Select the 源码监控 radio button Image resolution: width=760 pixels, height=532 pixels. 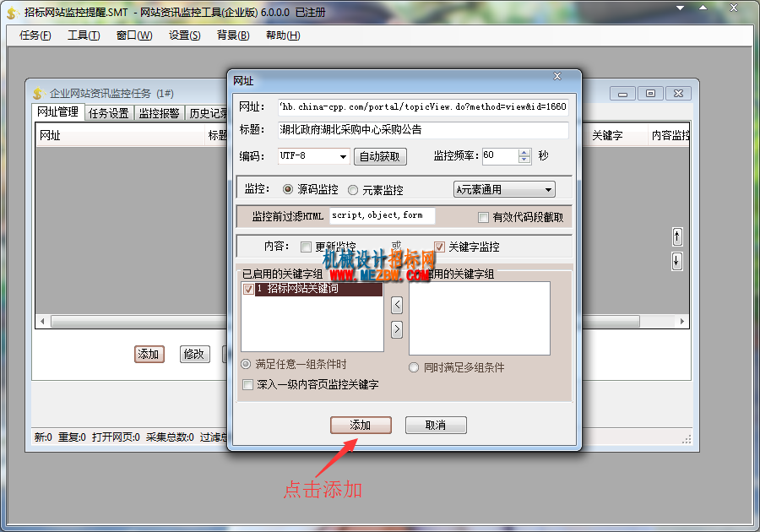(x=288, y=189)
